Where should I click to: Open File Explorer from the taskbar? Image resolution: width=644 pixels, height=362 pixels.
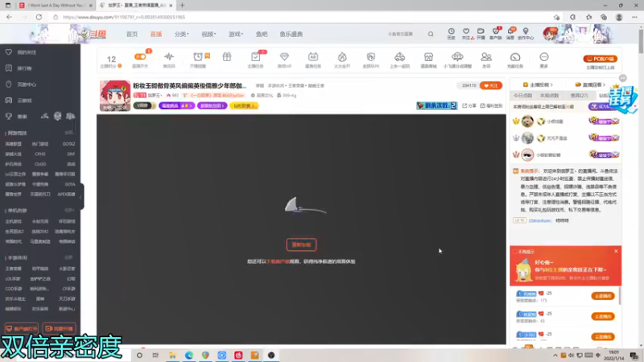pyautogui.click(x=172, y=356)
